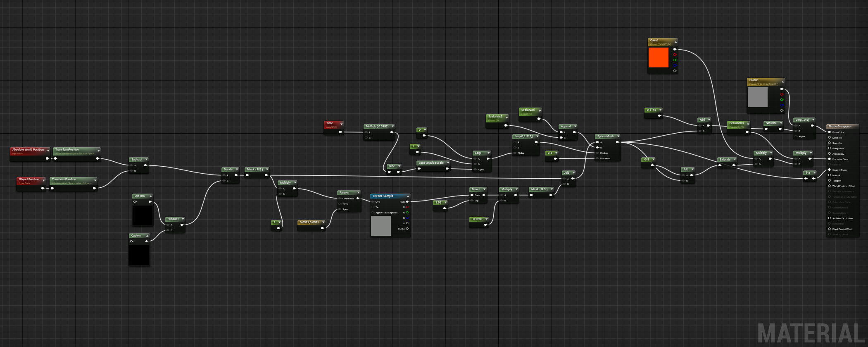Screen dimensions: 868x347
Task: Expand the Append node preview arrow
Action: 575,127
